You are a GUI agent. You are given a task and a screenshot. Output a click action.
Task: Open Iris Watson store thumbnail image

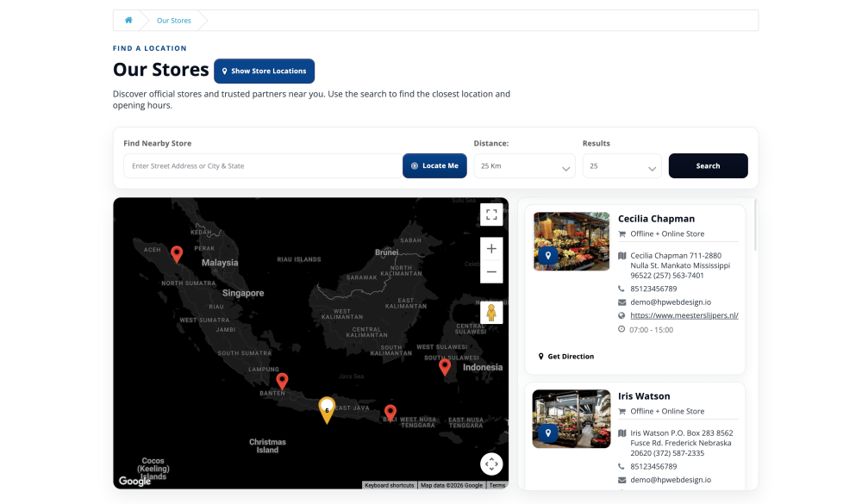tap(571, 419)
